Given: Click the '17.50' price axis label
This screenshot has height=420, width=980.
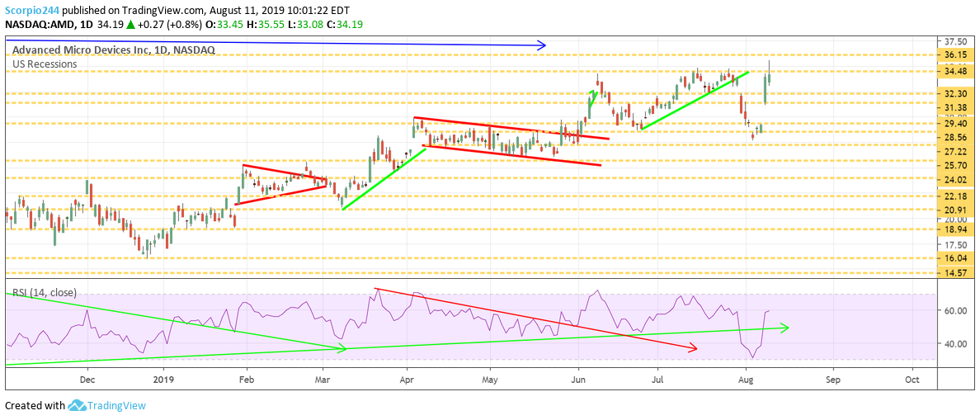Looking at the screenshot, I should [x=955, y=245].
